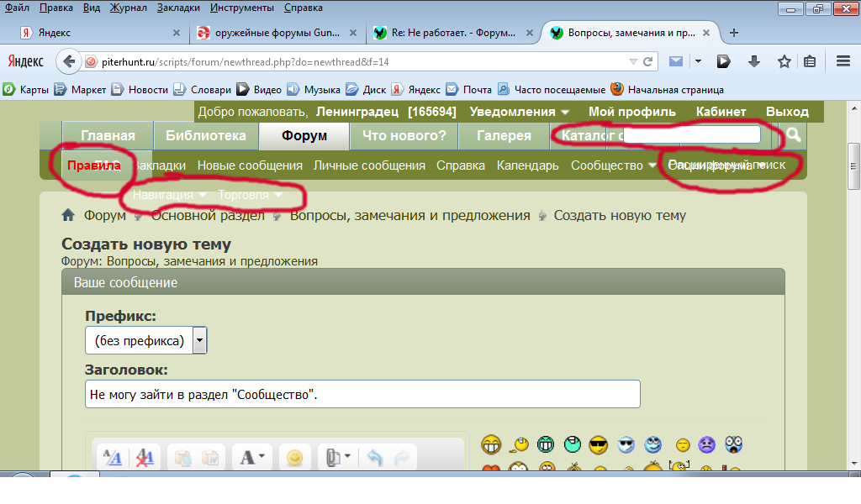Open the Журнал menu in the menu bar
Screen dimensions: 861x504
[128, 8]
